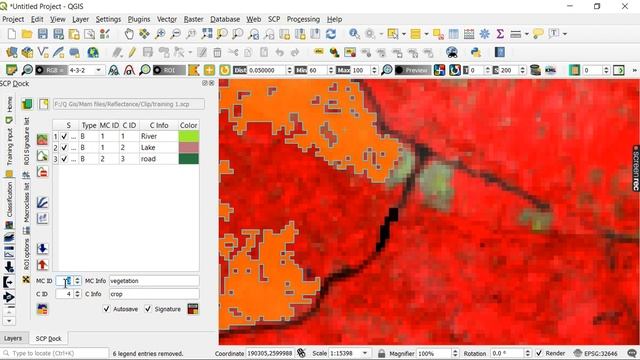Create a new project with the blank page icon
Viewport: 640px width, 360px height.
(x=12, y=34)
